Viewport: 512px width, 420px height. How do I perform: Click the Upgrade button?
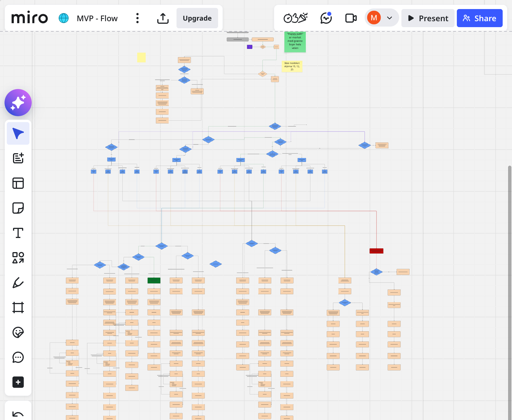[x=197, y=18]
